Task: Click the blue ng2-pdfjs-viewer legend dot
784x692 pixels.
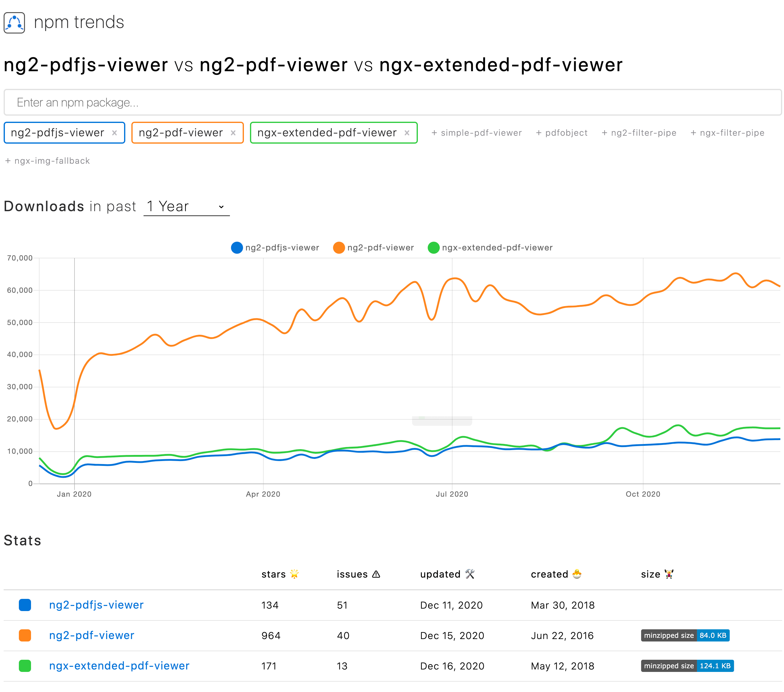Action: (236, 247)
